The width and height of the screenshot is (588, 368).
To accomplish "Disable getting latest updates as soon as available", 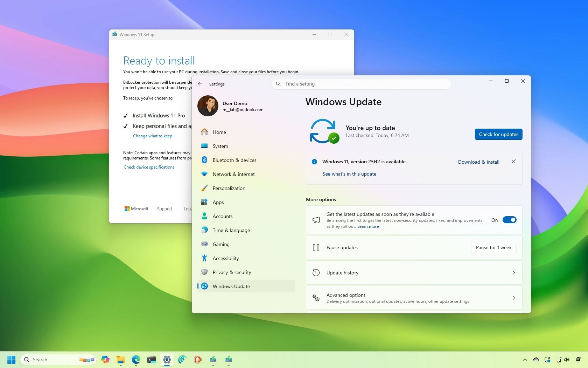I will 509,220.
